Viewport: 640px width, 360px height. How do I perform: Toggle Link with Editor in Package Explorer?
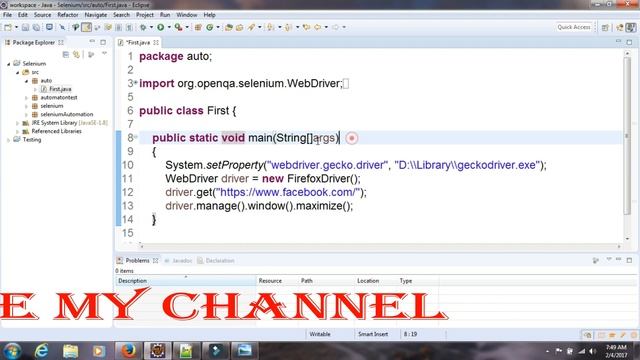(76, 54)
